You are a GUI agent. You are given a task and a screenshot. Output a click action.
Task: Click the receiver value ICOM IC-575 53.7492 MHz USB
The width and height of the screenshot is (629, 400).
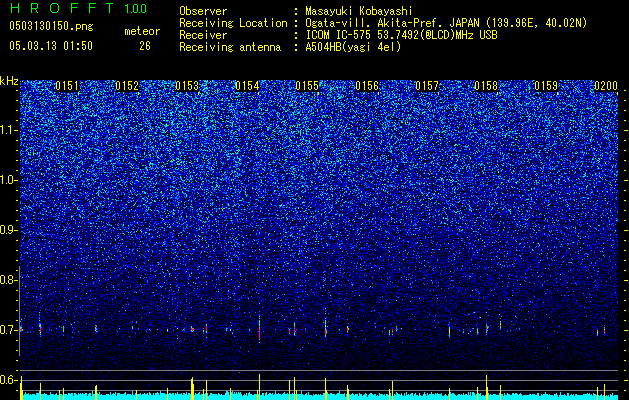point(401,35)
